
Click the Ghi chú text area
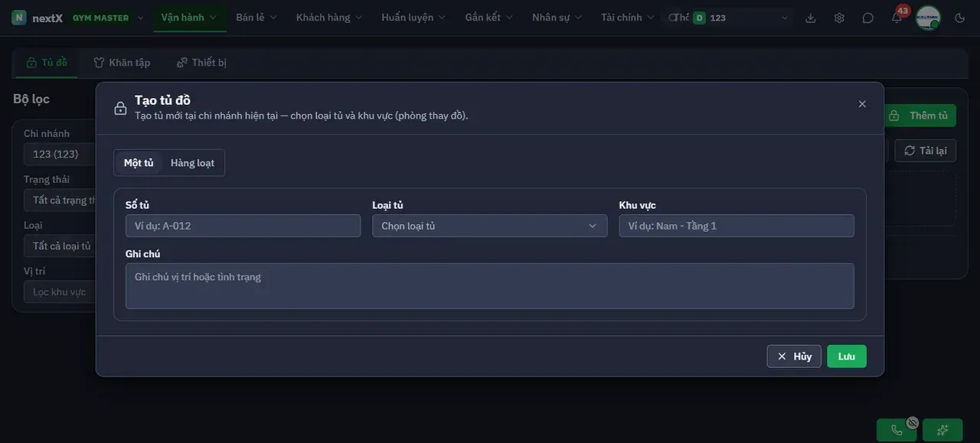pos(490,286)
